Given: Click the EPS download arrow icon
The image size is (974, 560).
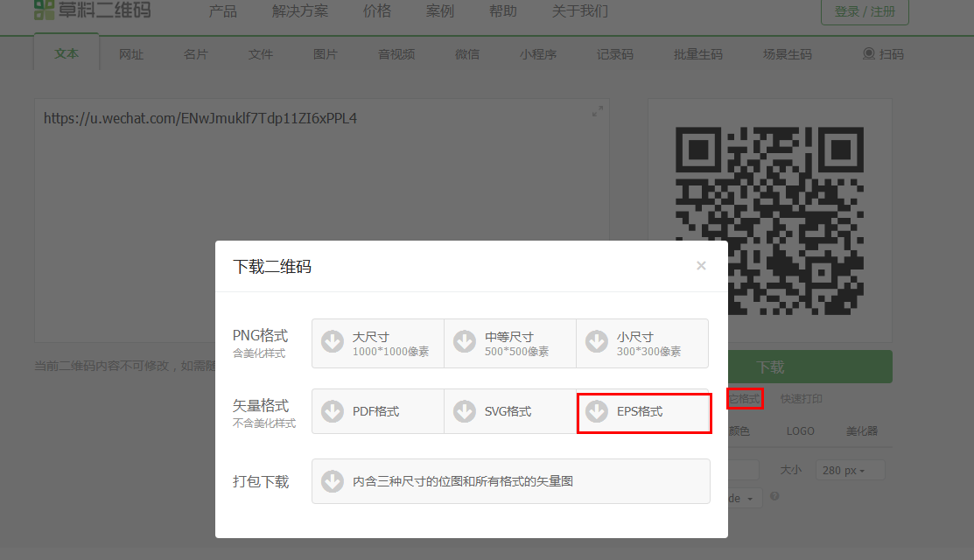Looking at the screenshot, I should [x=597, y=411].
